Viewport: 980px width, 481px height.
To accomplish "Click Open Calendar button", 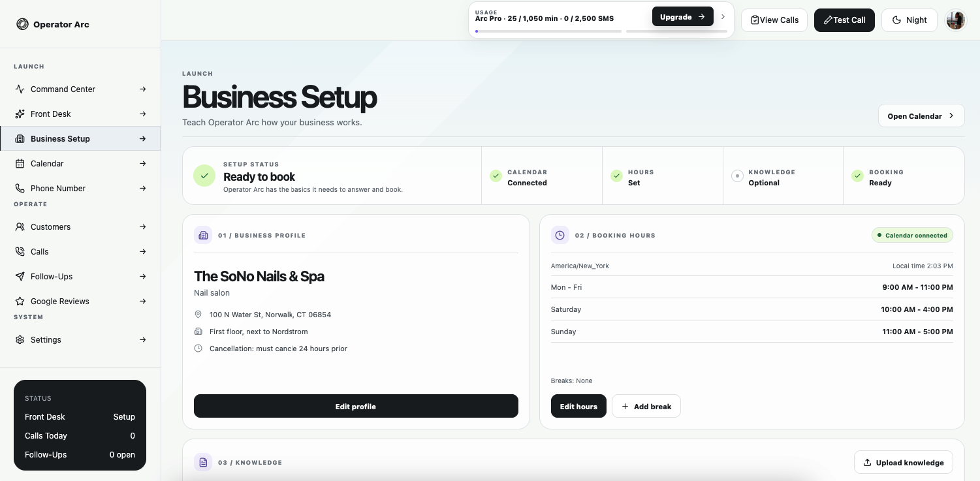I will pos(921,116).
